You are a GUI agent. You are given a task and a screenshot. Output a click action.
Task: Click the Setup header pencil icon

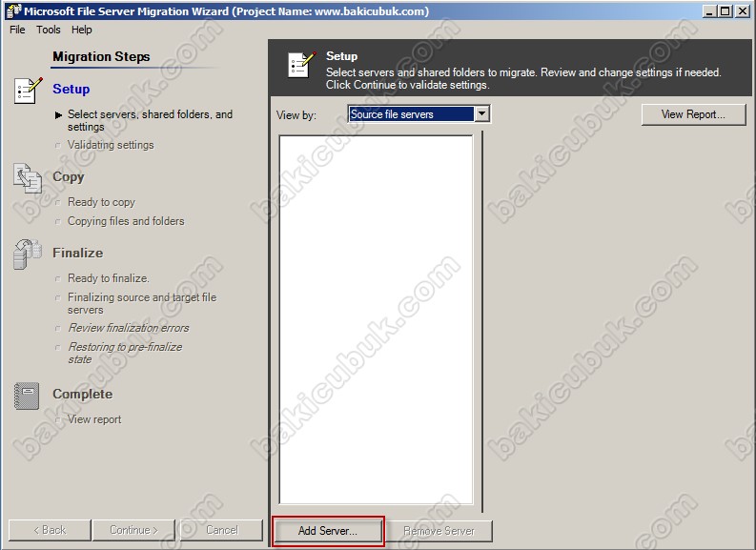[x=302, y=65]
